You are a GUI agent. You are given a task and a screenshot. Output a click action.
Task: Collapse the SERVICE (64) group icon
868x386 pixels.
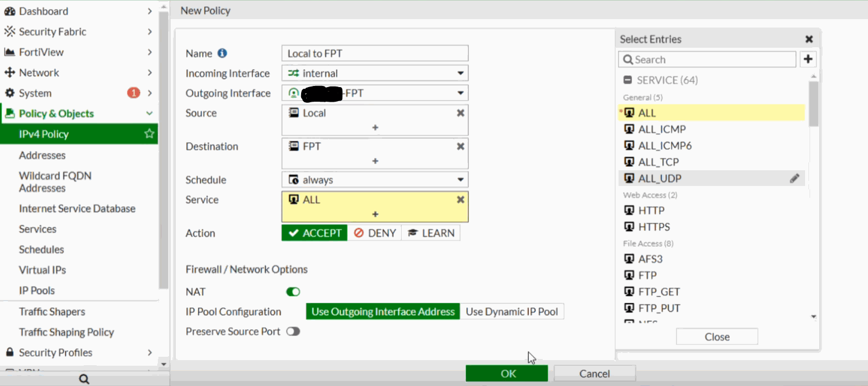pyautogui.click(x=628, y=80)
